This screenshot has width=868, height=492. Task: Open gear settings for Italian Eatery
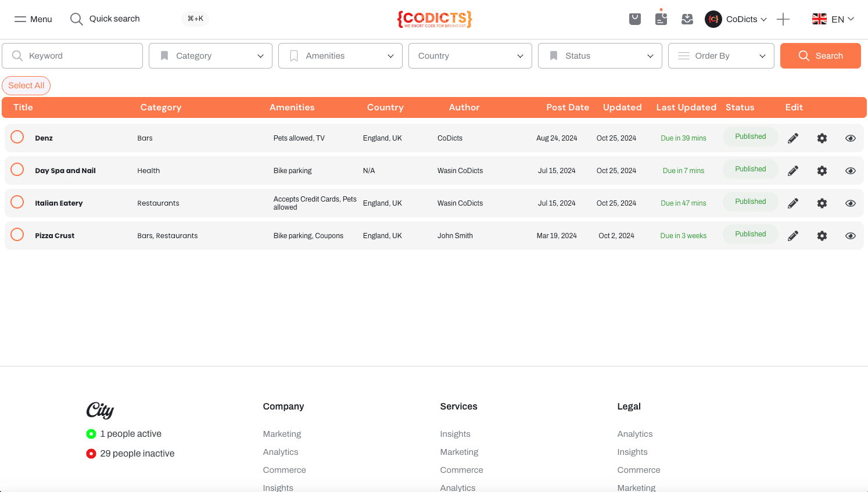822,203
